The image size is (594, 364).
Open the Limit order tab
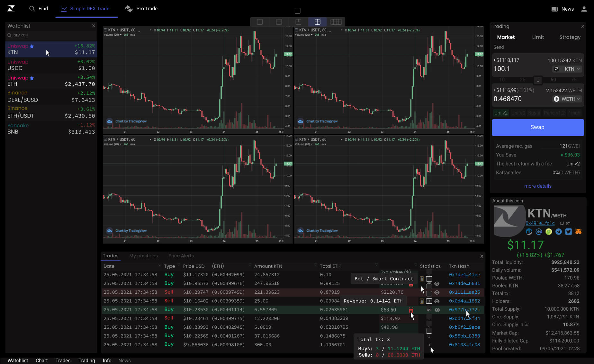[538, 37]
